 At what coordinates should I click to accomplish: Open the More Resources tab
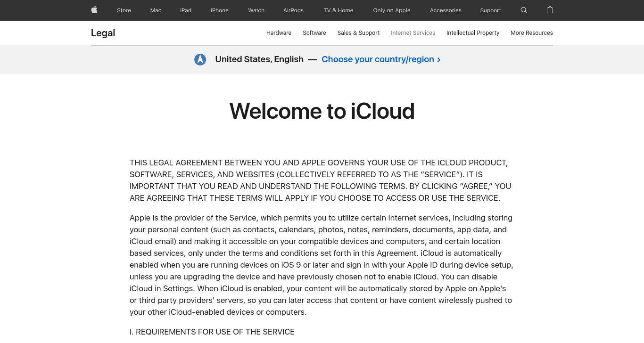(532, 33)
